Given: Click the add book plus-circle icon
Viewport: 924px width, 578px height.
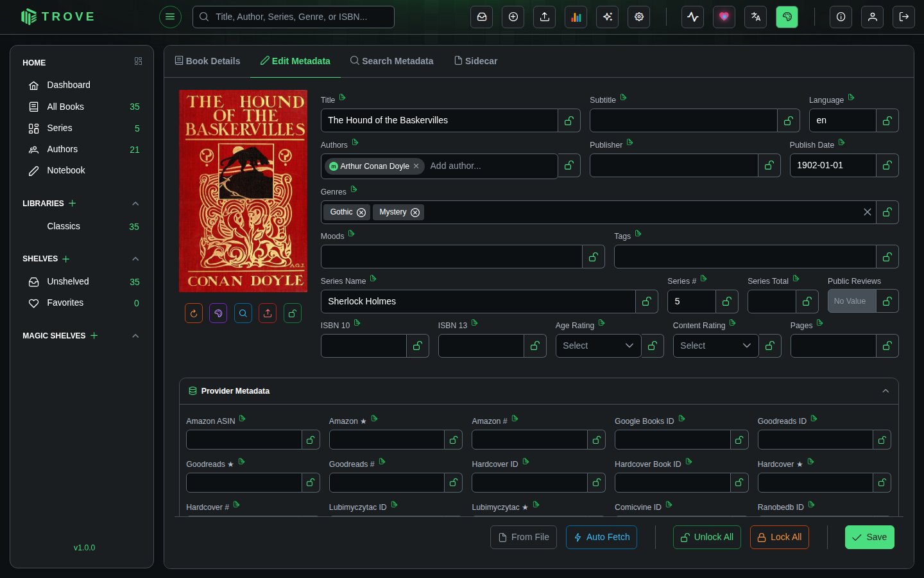Looking at the screenshot, I should pyautogui.click(x=513, y=17).
